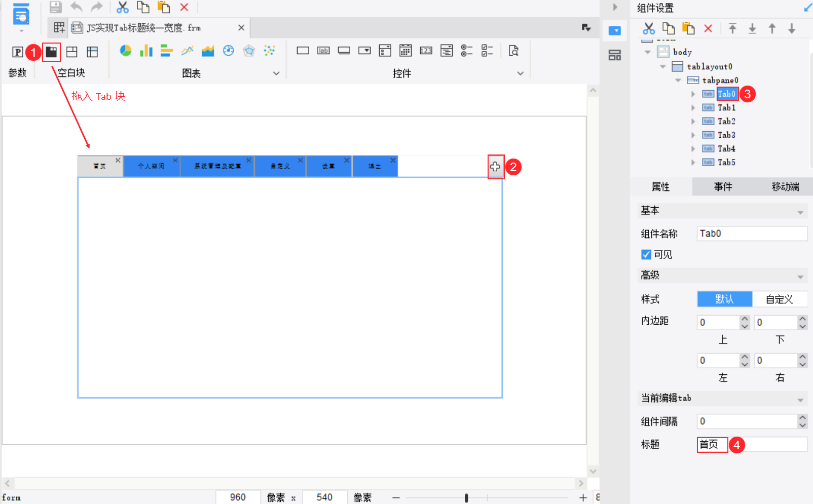The height and width of the screenshot is (504, 813).
Task: Select Tab5 in component tree
Action: coord(726,162)
